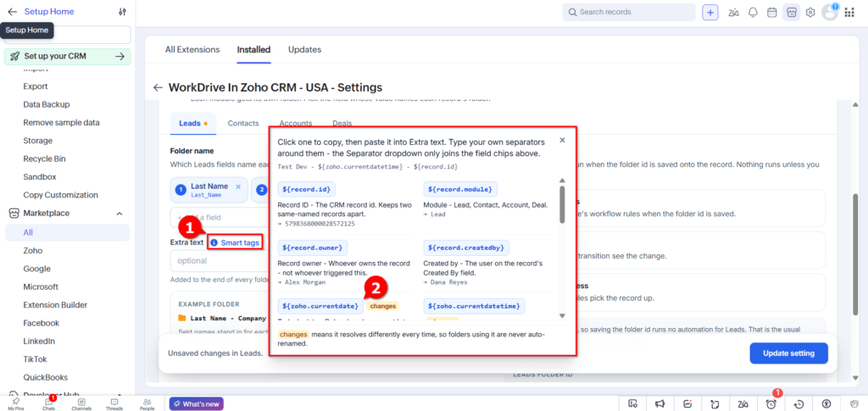Click the arrow on Set up your CRM
This screenshot has height=411, width=868.
point(120,56)
